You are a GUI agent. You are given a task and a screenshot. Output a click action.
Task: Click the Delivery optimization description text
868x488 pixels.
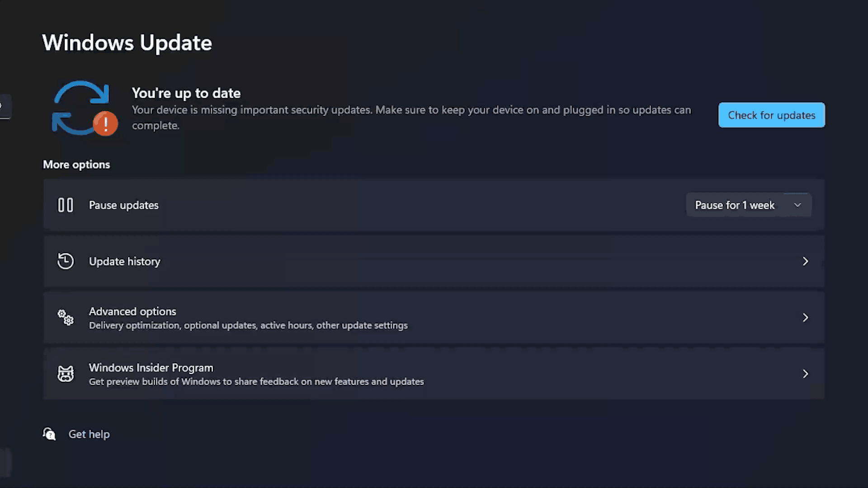248,325
